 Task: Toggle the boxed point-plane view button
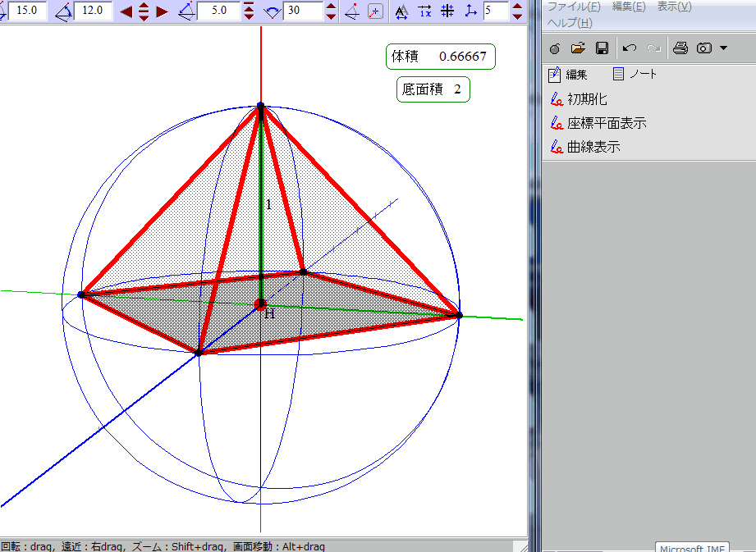pyautogui.click(x=375, y=11)
